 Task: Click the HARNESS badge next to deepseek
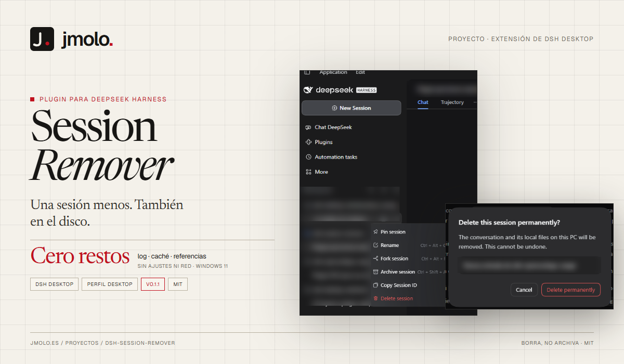click(x=366, y=90)
